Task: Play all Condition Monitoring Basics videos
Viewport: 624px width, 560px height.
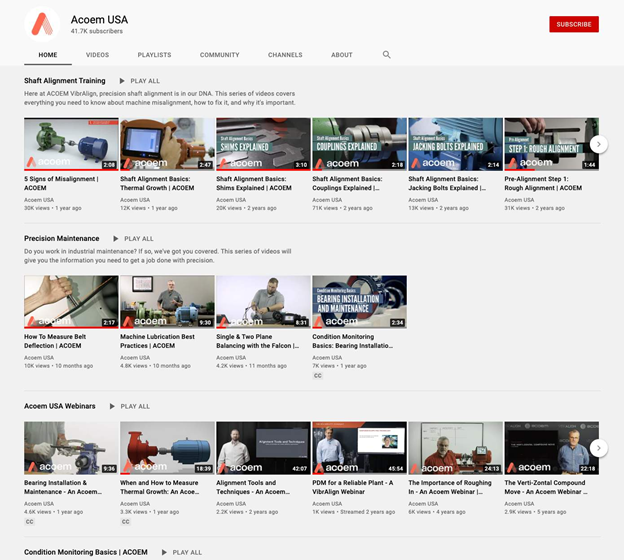Action: tap(181, 552)
